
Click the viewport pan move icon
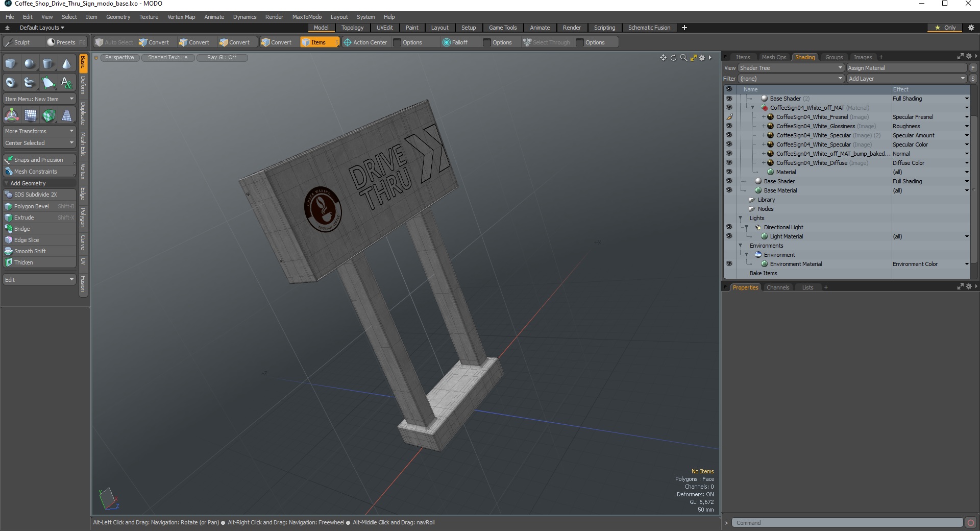(663, 58)
